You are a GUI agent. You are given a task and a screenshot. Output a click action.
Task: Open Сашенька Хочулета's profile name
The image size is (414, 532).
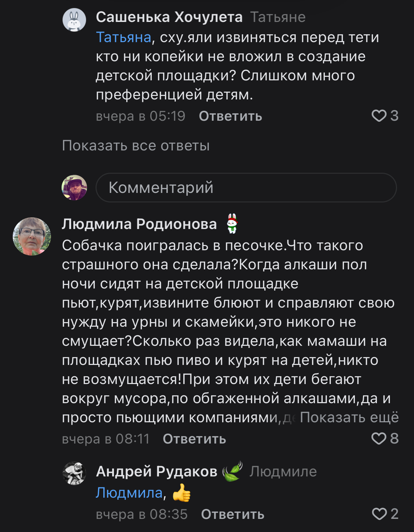pyautogui.click(x=169, y=17)
